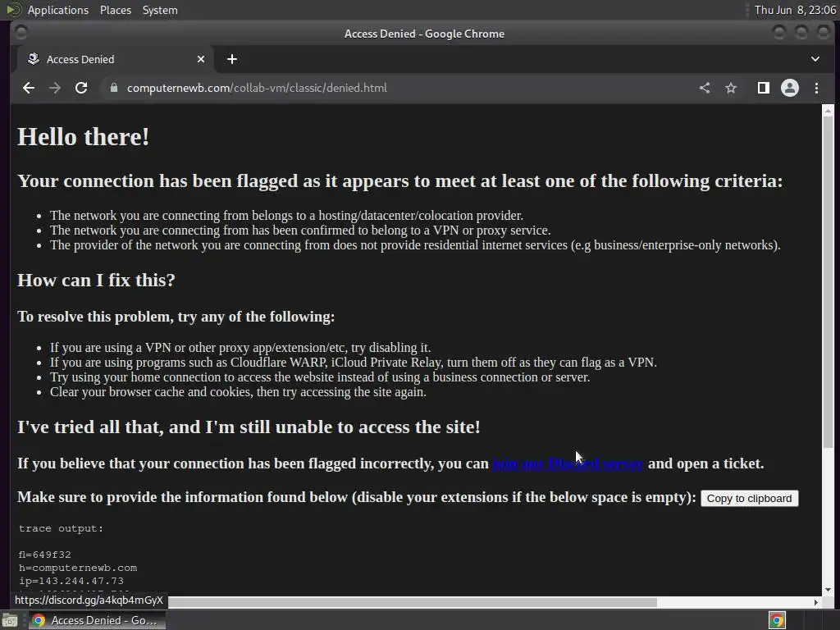
Task: Open a new tab with the plus button
Action: click(x=232, y=59)
